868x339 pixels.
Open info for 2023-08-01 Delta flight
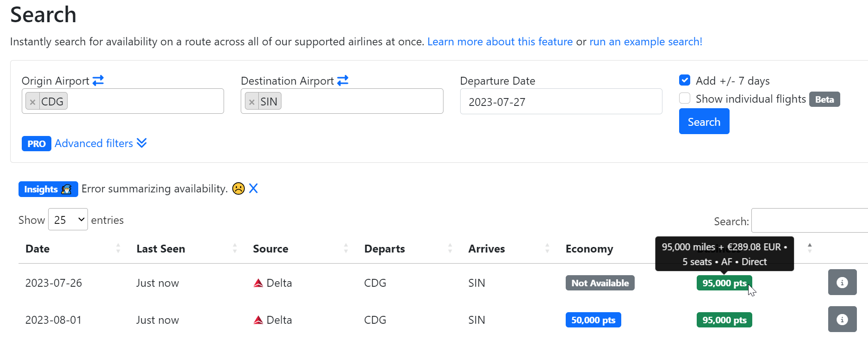coord(842,320)
